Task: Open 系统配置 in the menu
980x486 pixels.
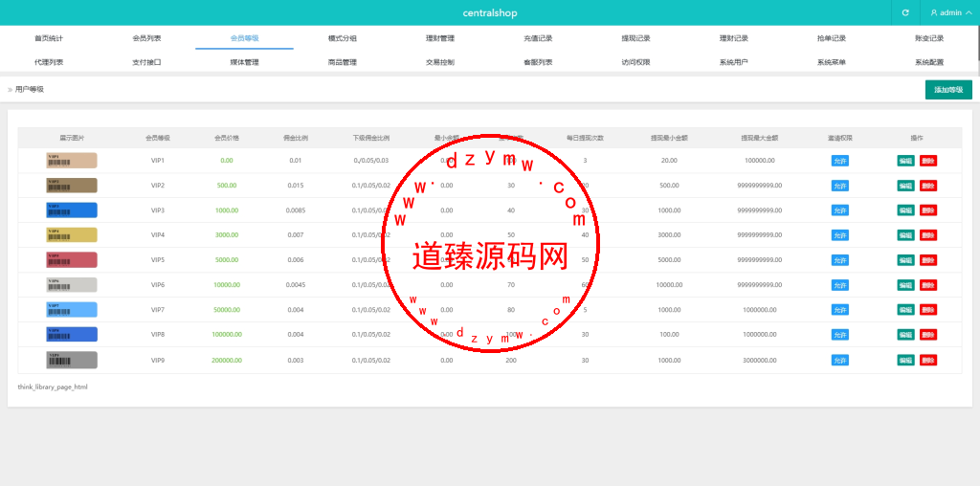Action: (x=929, y=62)
